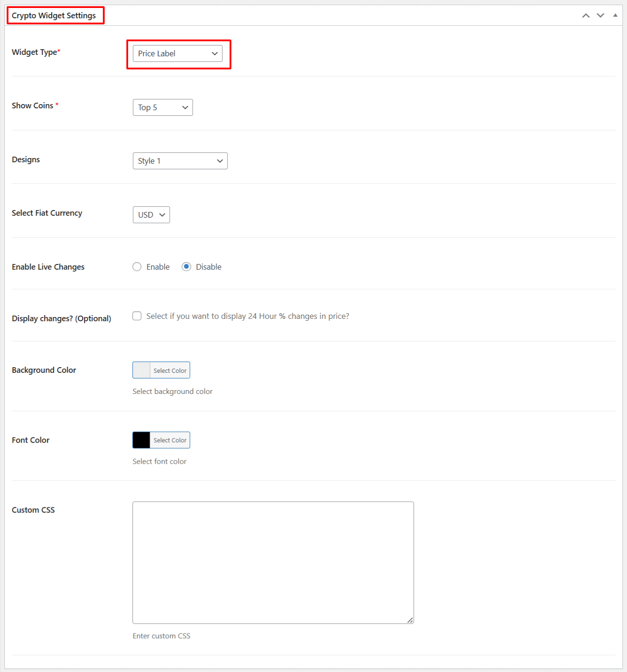Click the black font color swatch
Screen dimensions: 627x672
(x=141, y=440)
